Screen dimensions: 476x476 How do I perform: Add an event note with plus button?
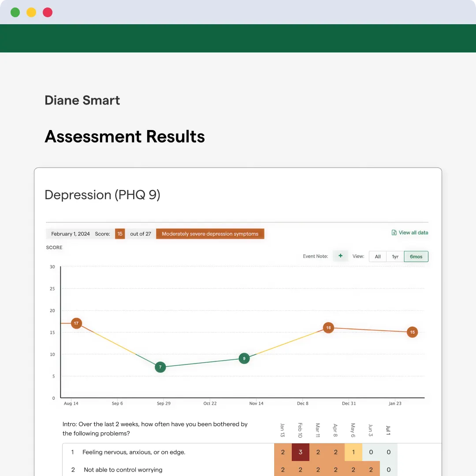340,256
